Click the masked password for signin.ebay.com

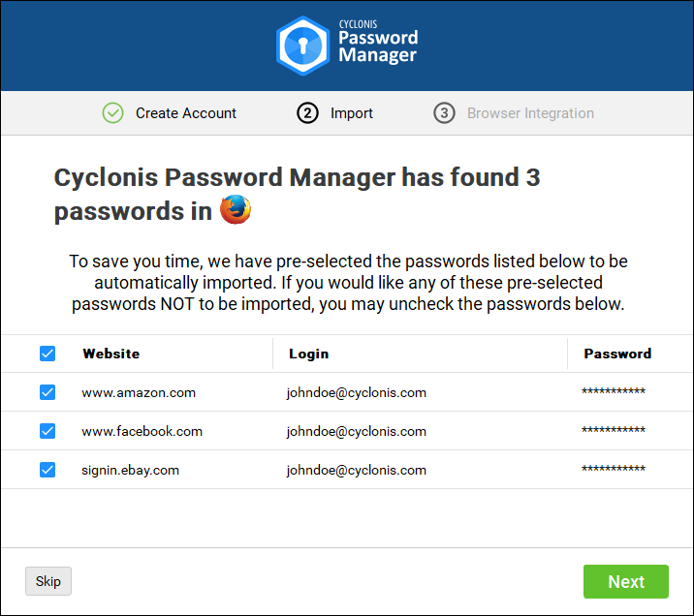tap(614, 470)
